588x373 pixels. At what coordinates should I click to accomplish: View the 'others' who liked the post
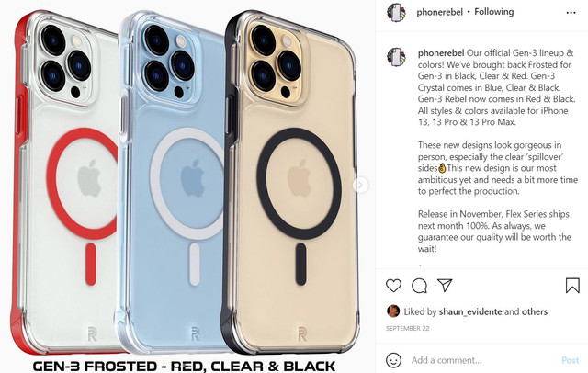click(535, 311)
